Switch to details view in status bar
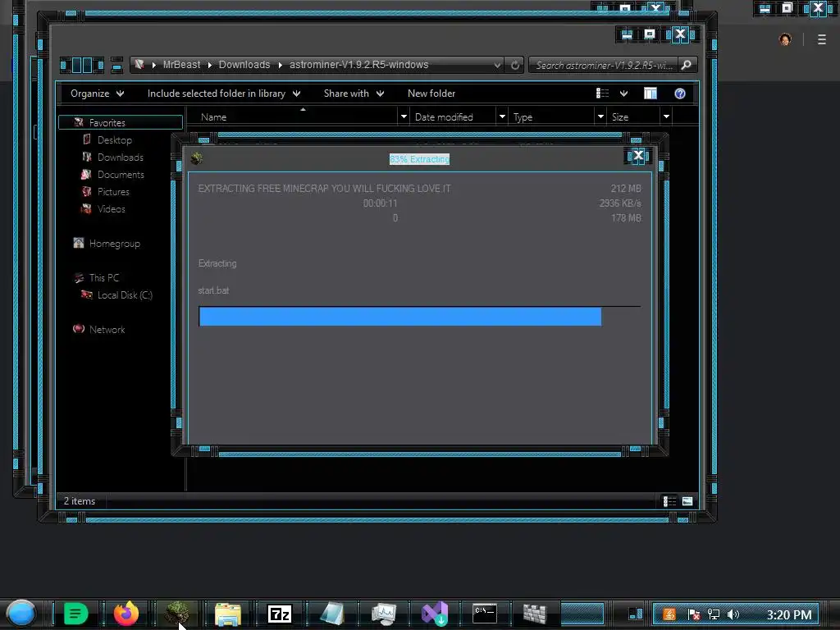The height and width of the screenshot is (630, 840). (669, 501)
